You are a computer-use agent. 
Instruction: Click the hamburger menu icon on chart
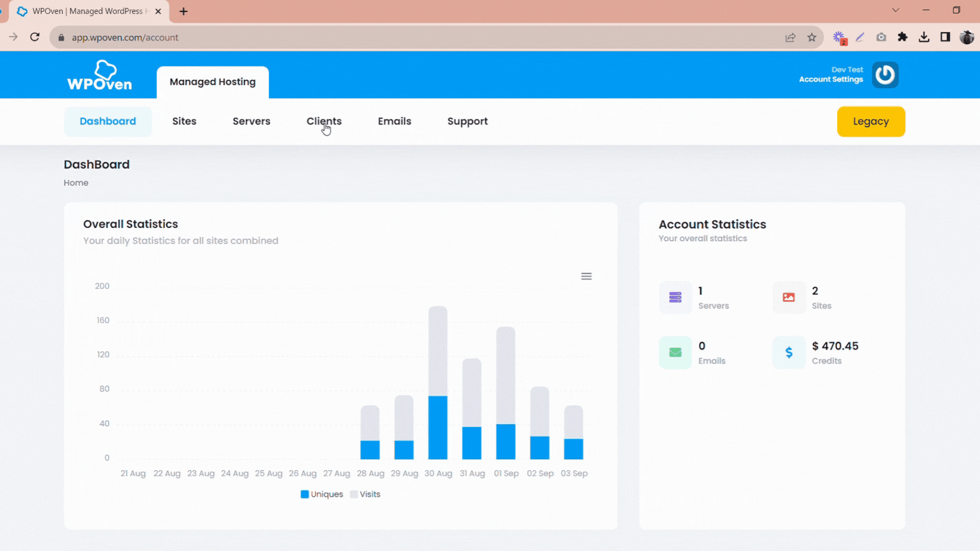tap(586, 277)
